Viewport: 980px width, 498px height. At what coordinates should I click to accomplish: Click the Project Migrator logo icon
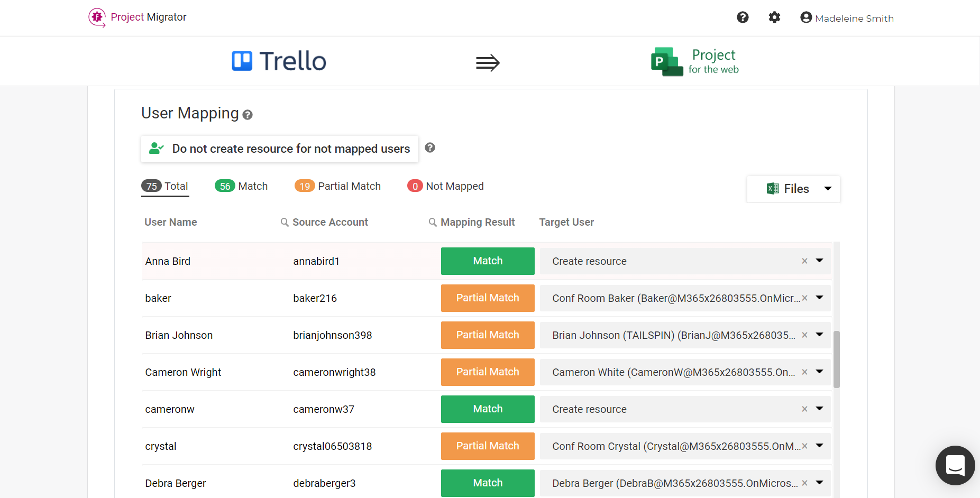97,17
